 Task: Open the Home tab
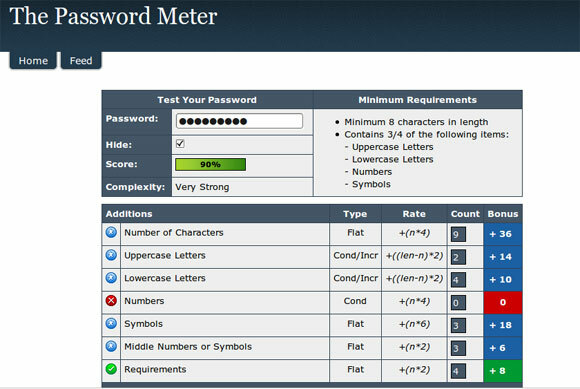point(33,60)
